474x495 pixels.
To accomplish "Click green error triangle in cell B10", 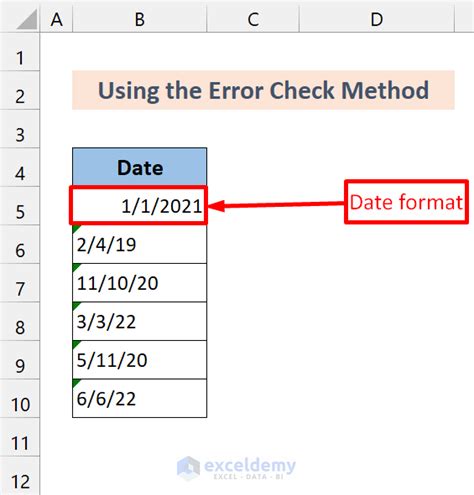I will pyautogui.click(x=76, y=383).
